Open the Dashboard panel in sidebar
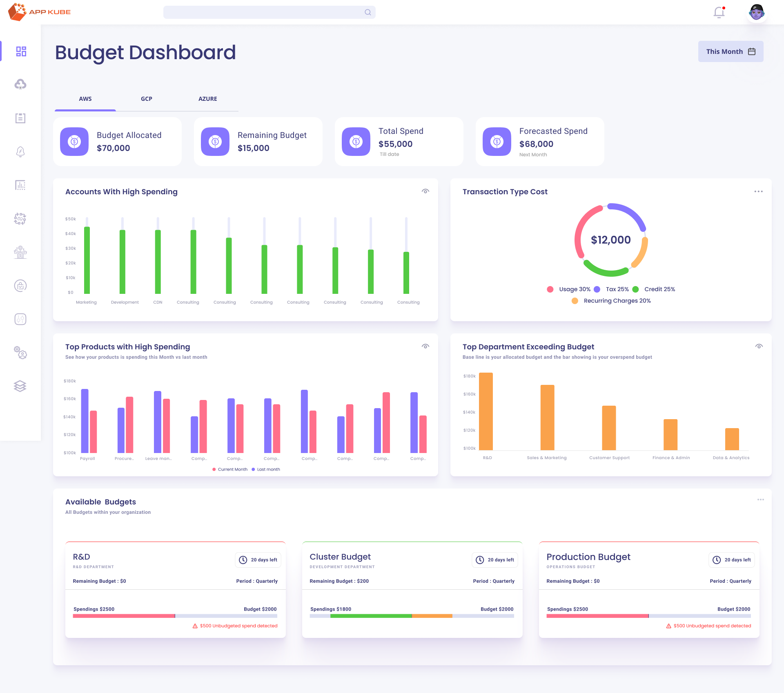Screen dimensions: 784x693 click(20, 52)
